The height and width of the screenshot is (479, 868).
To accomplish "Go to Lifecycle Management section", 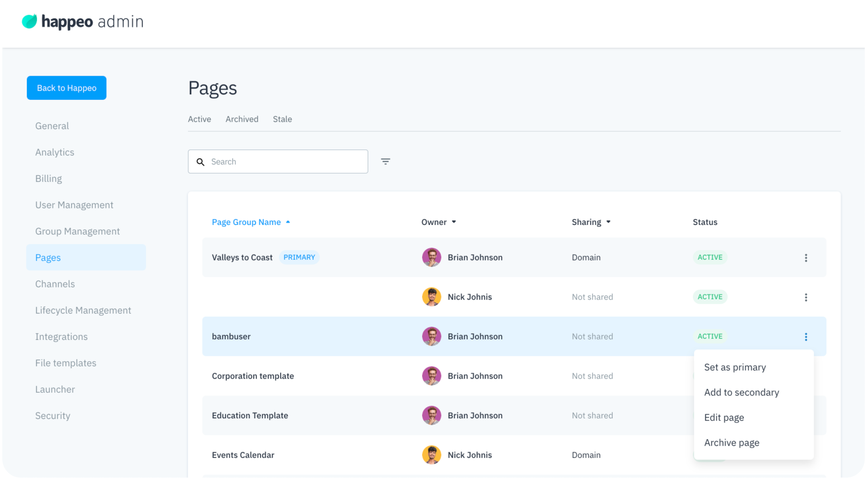I will (83, 311).
